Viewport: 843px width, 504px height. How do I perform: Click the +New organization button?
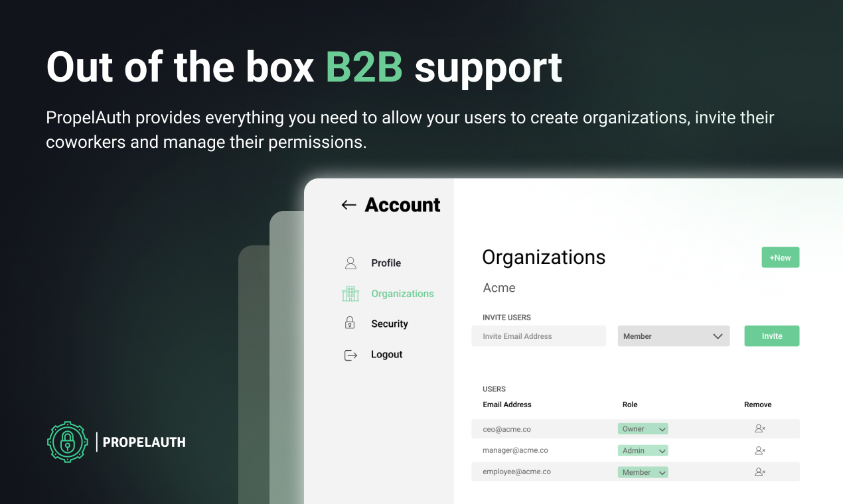point(780,257)
